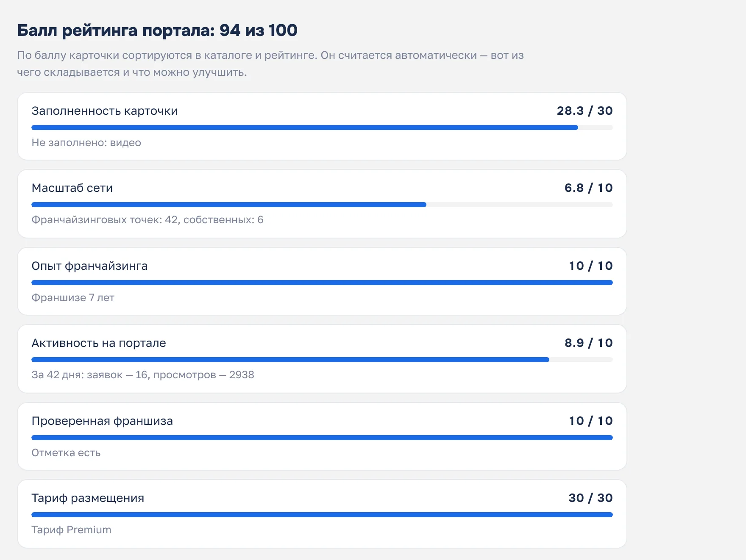This screenshot has height=560, width=746.
Task: Select the "Активность на портале" label
Action: click(99, 343)
